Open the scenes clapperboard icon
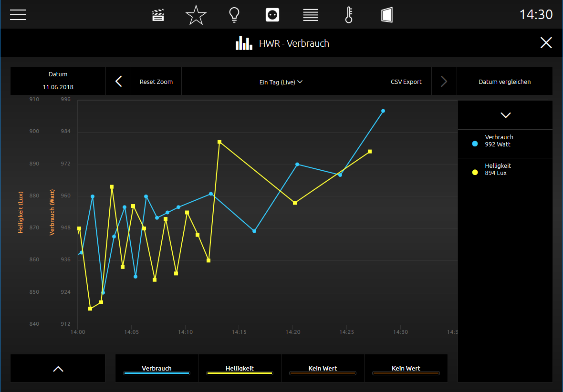The width and height of the screenshot is (563, 392). pyautogui.click(x=158, y=15)
